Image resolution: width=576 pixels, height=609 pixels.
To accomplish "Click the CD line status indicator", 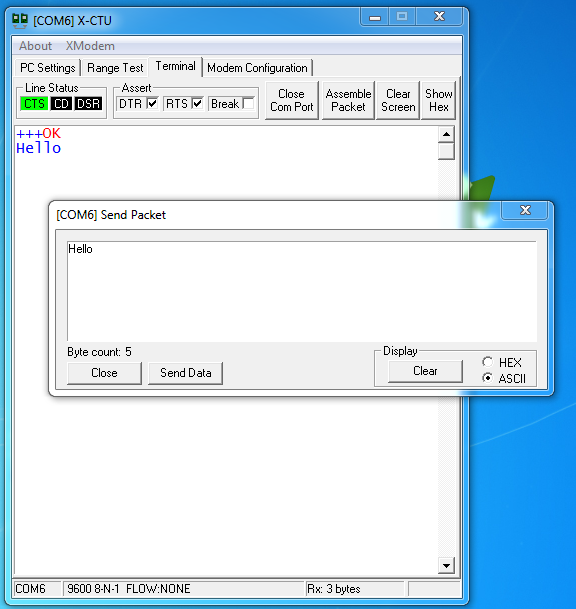I will pyautogui.click(x=61, y=104).
